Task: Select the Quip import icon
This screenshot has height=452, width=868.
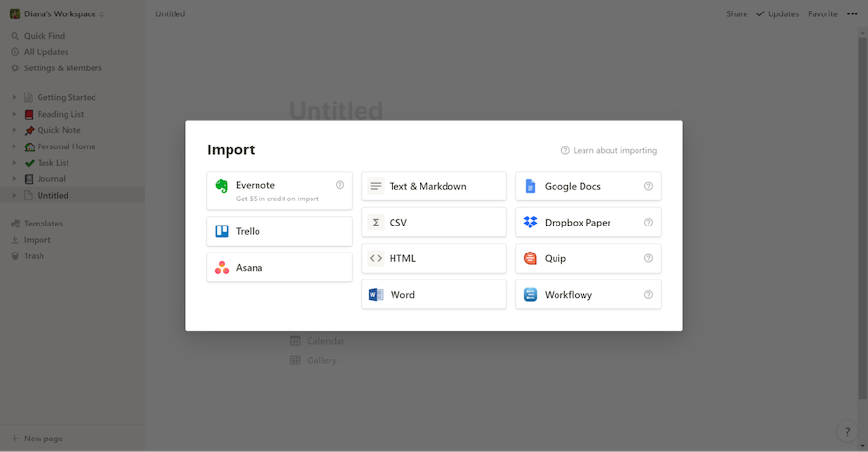Action: 530,258
